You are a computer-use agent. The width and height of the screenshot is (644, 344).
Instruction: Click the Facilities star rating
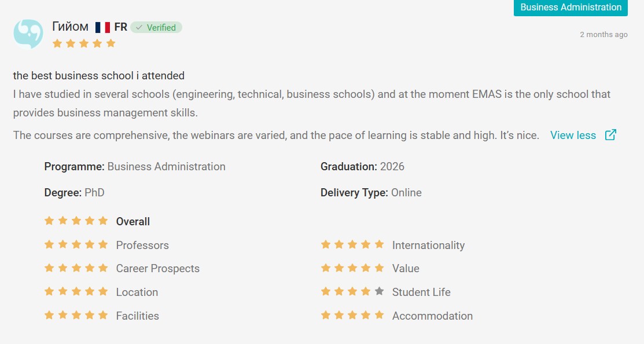pyautogui.click(x=76, y=315)
